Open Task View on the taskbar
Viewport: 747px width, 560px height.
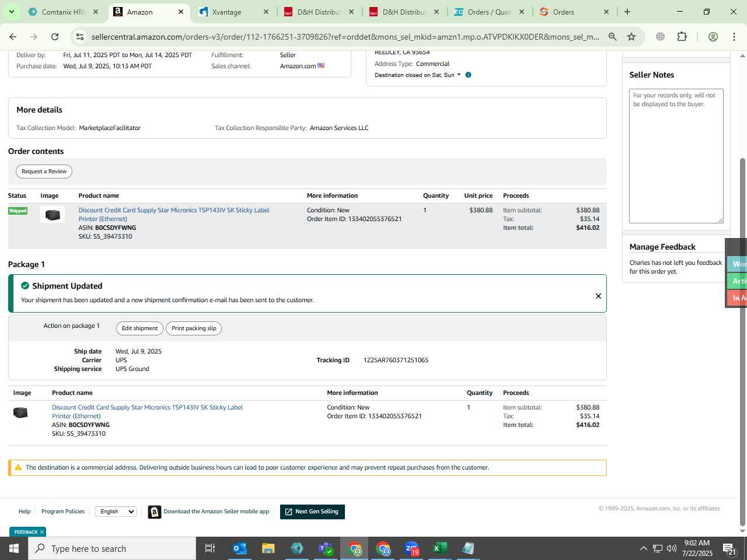(210, 548)
